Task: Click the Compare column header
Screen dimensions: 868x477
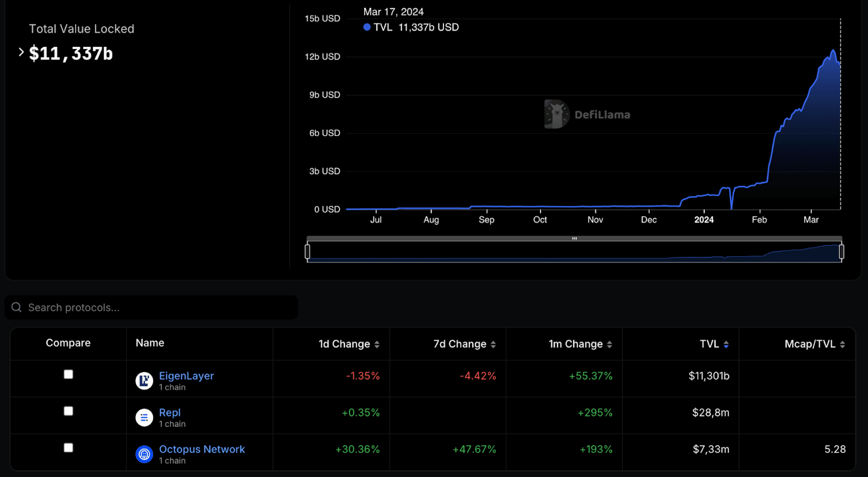Action: click(68, 343)
